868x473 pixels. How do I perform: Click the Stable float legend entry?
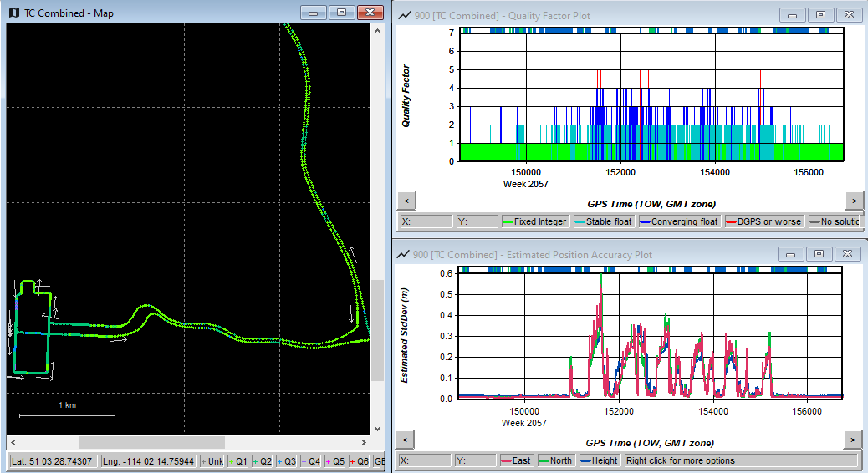pyautogui.click(x=604, y=221)
